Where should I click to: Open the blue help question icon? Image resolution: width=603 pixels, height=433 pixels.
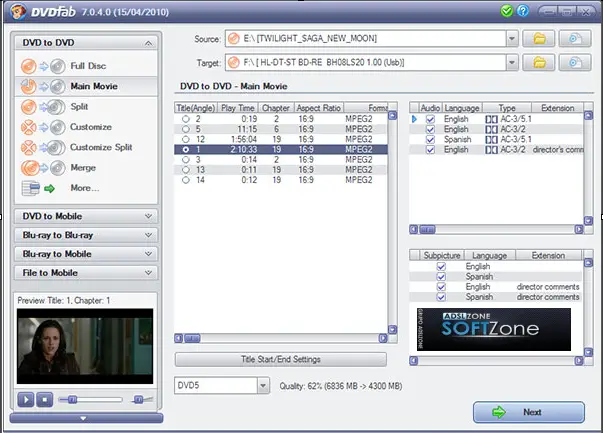click(x=523, y=11)
